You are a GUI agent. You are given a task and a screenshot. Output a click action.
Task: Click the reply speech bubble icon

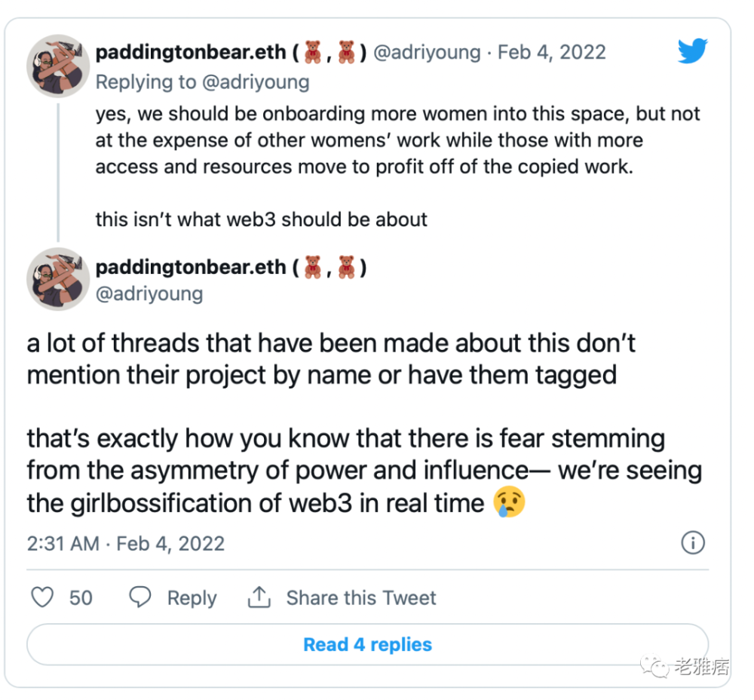[x=141, y=597]
